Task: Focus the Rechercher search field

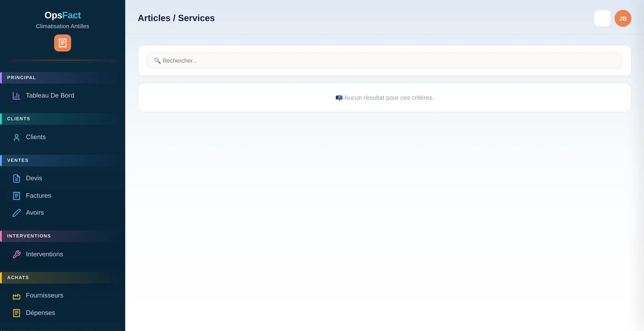Action: [x=385, y=60]
